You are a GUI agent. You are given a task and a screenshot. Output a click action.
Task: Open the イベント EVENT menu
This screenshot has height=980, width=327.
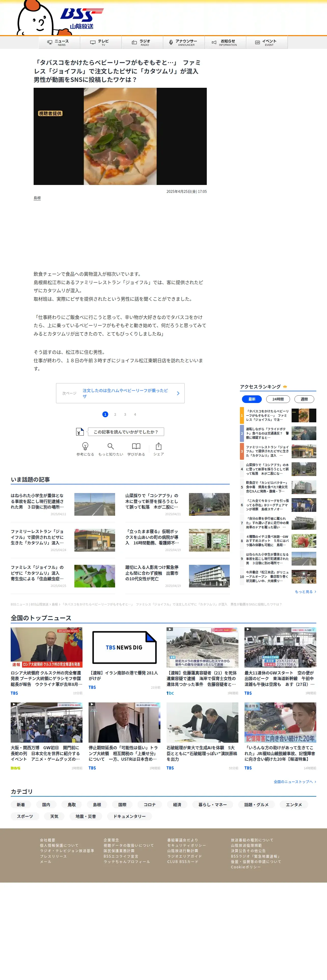point(267,42)
